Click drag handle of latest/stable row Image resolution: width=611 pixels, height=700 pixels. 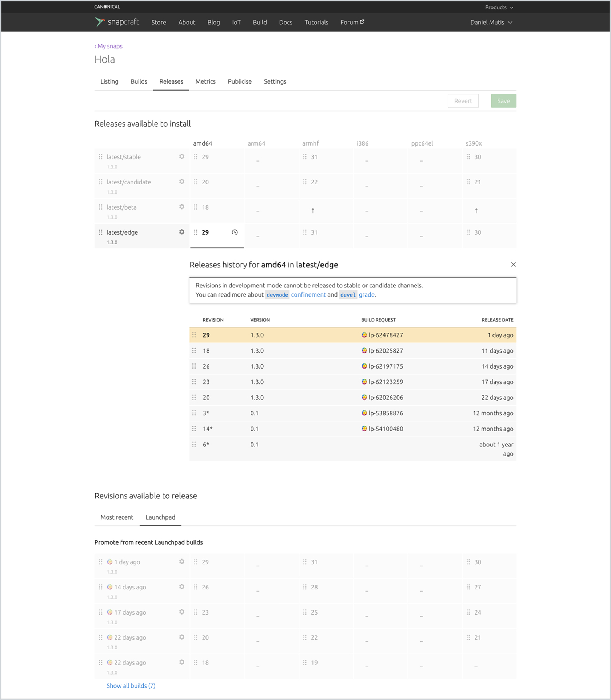pos(101,157)
